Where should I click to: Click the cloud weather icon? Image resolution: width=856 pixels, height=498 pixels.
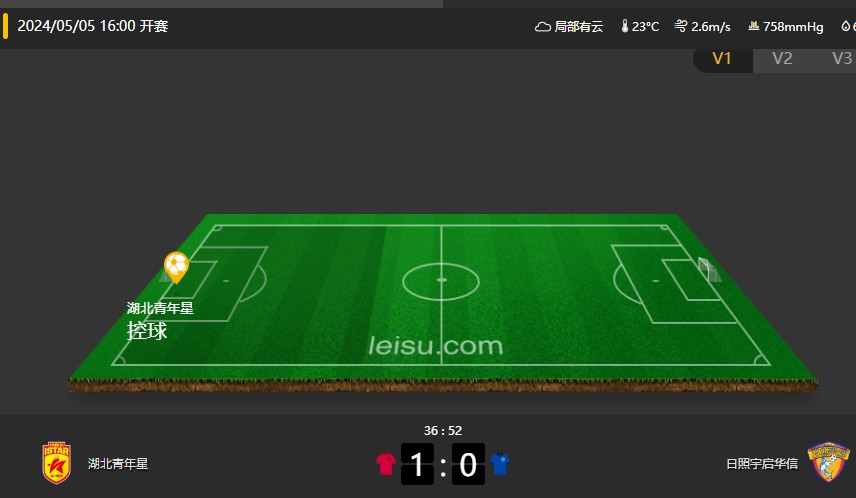click(542, 26)
